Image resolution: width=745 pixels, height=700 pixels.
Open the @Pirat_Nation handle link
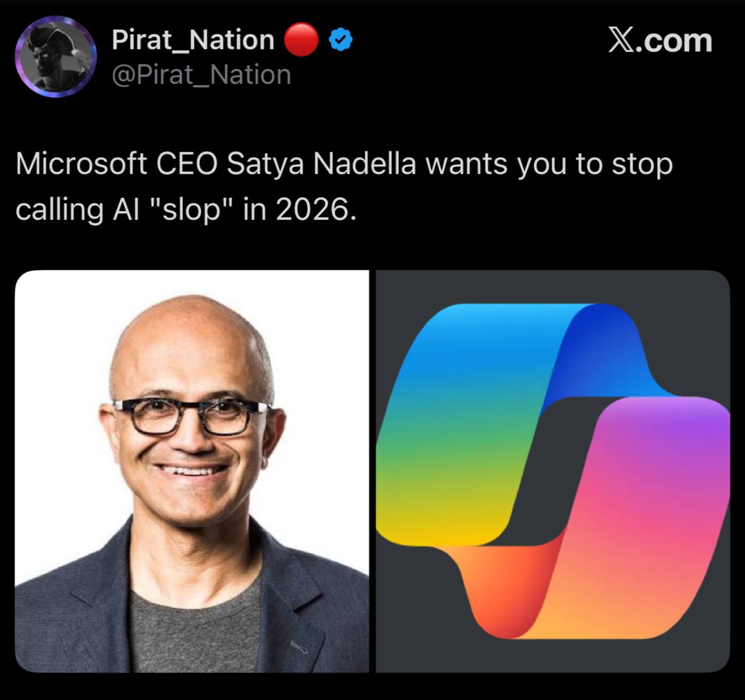201,75
